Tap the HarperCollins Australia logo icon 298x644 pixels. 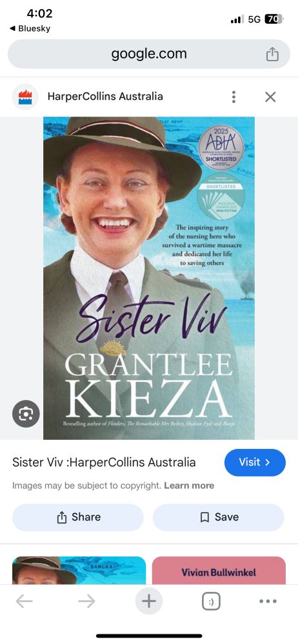(x=25, y=97)
